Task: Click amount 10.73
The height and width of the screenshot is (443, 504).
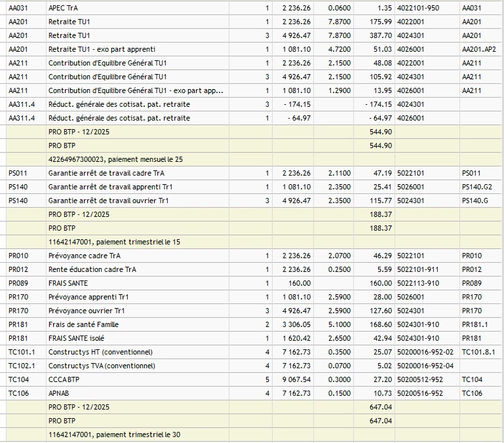Action: 383,393
